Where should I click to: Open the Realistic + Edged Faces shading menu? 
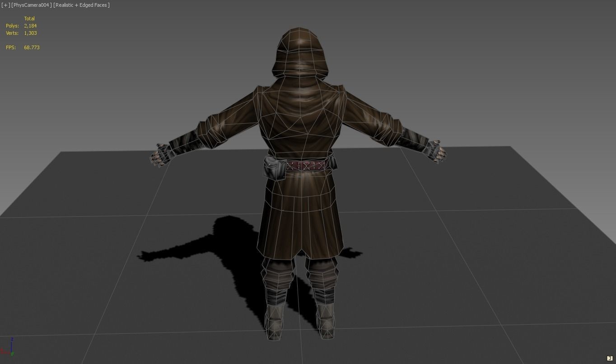pyautogui.click(x=81, y=5)
